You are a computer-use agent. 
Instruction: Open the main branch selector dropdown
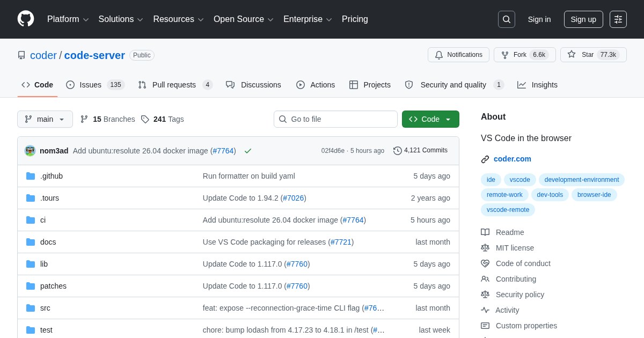45,119
